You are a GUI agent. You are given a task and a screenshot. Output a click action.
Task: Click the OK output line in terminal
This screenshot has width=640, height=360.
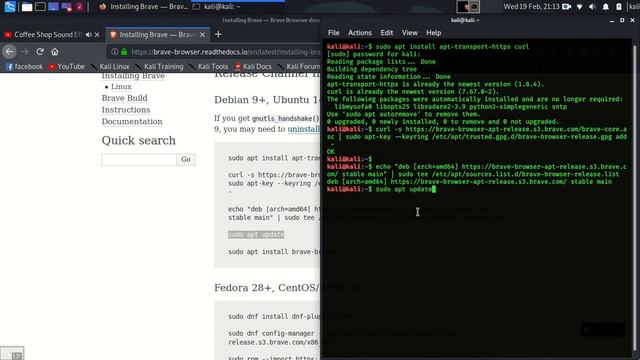point(331,151)
